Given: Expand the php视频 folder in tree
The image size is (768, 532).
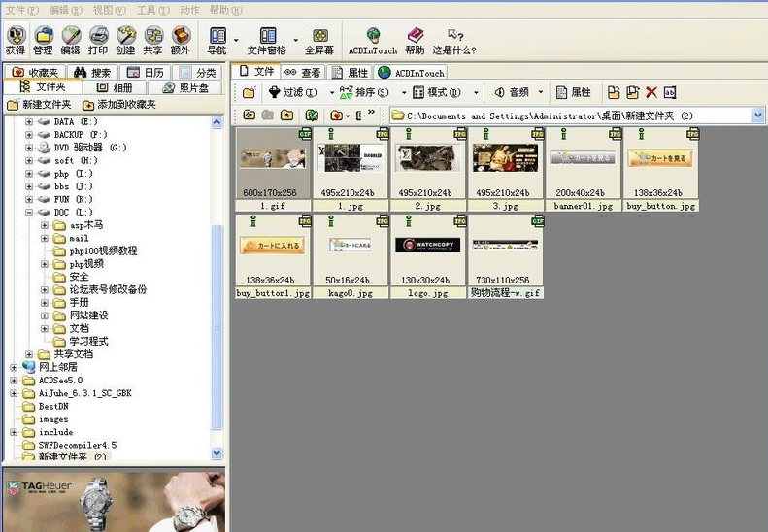Looking at the screenshot, I should click(x=45, y=264).
